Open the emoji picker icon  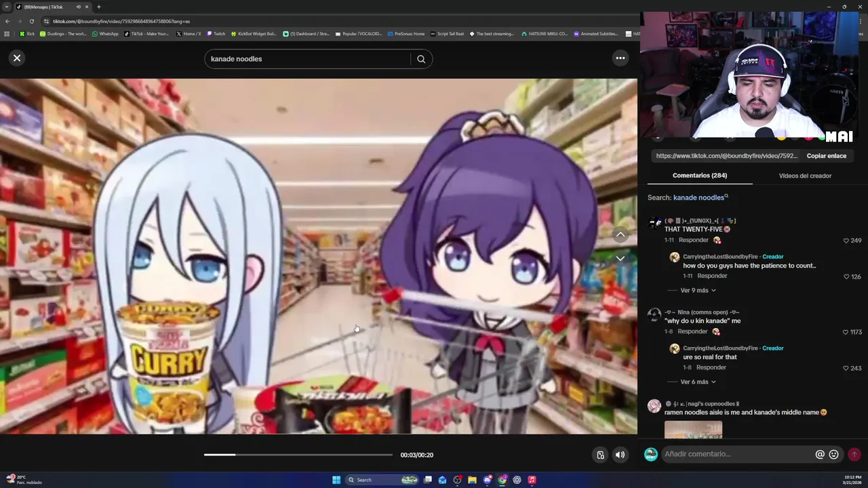[x=834, y=454]
